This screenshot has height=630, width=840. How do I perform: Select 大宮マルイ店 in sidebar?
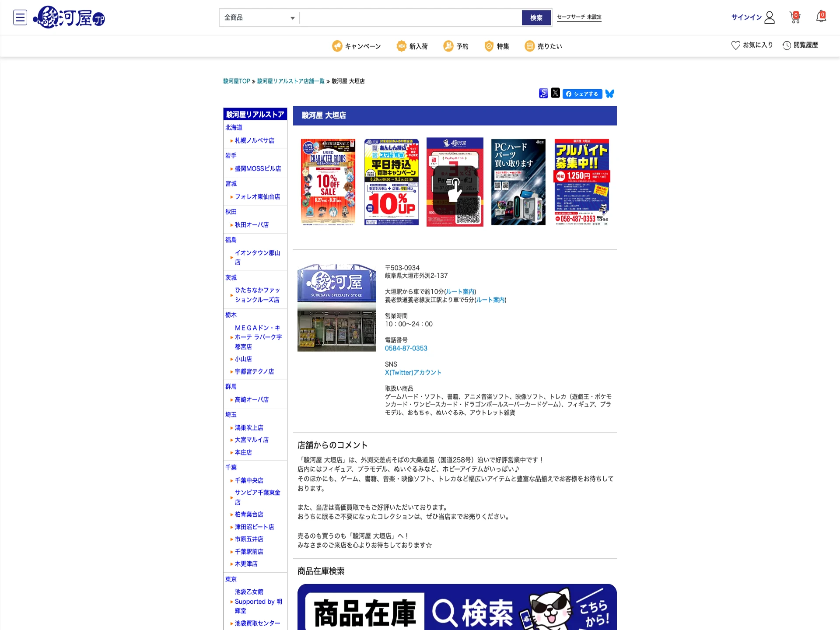(x=252, y=440)
